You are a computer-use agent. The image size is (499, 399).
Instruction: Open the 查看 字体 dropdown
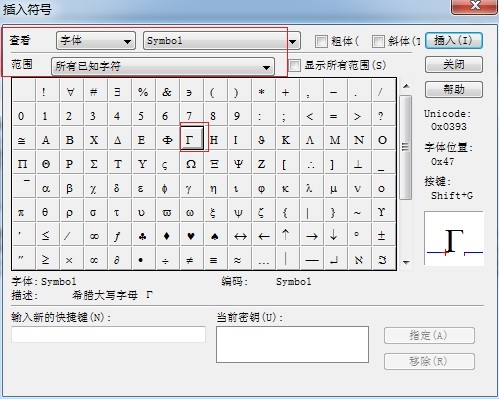pyautogui.click(x=96, y=41)
